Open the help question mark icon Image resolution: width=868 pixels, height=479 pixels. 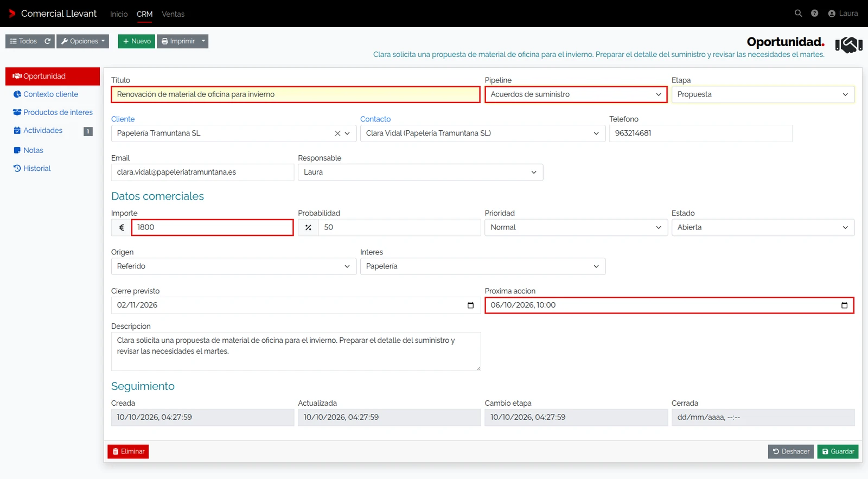(x=814, y=14)
